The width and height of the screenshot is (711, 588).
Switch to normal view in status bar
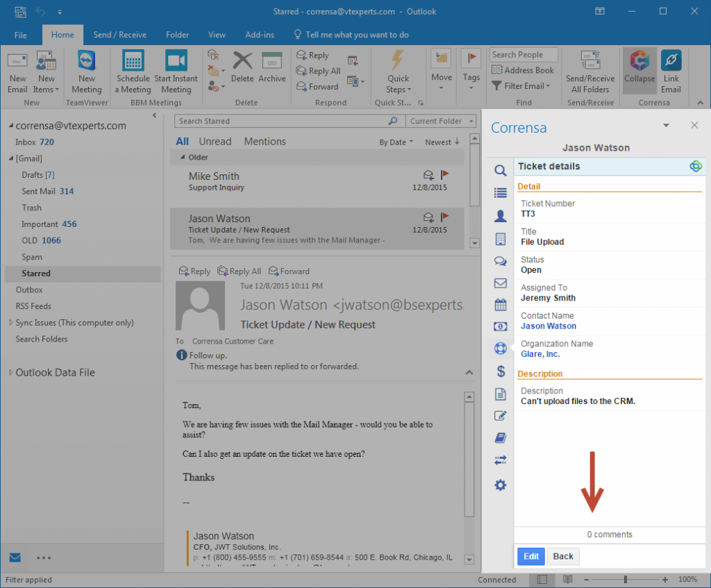click(542, 580)
